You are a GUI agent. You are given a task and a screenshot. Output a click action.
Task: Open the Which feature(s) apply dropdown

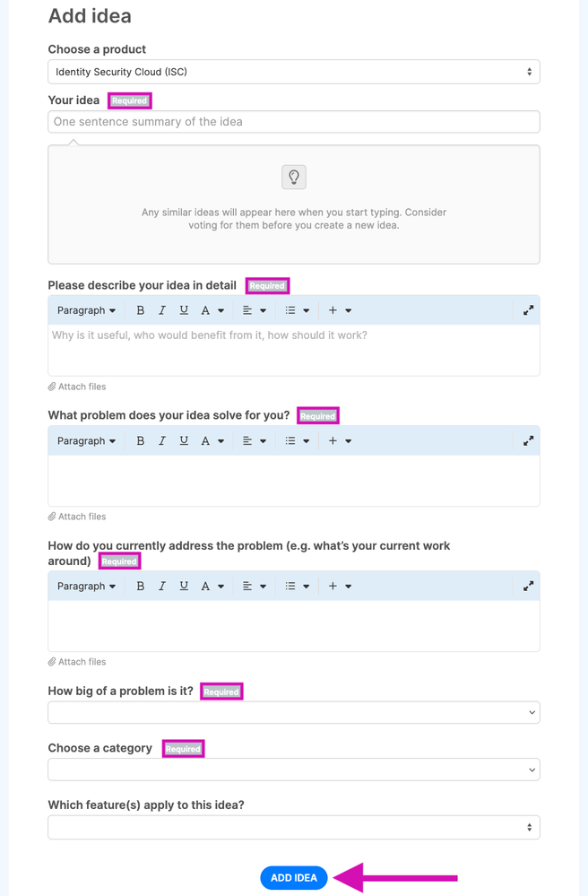293,827
